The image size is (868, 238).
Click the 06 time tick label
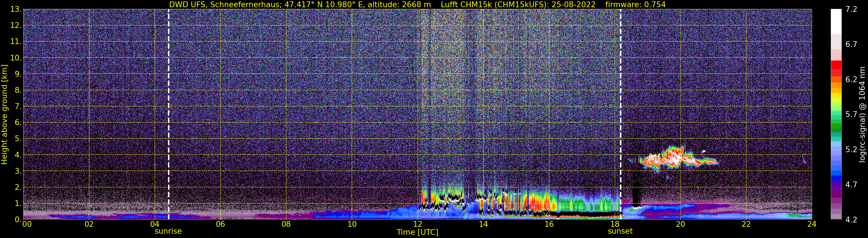tap(220, 224)
